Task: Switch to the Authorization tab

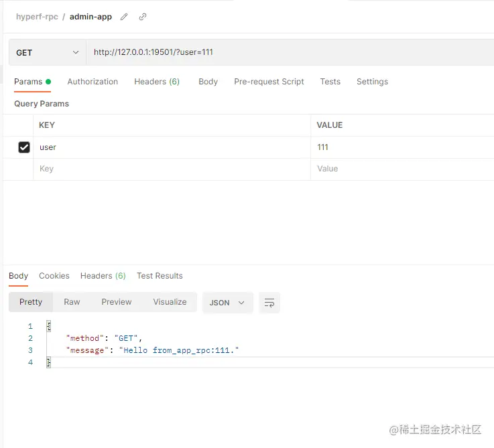Action: pyautogui.click(x=92, y=82)
